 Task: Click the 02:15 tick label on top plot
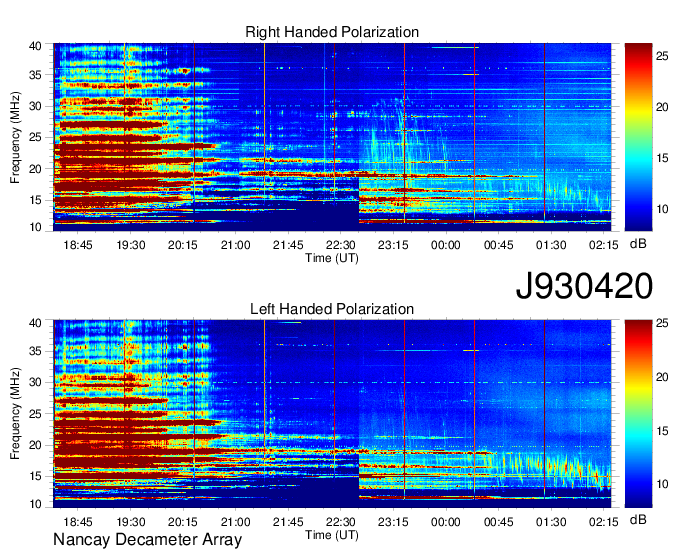tap(603, 245)
